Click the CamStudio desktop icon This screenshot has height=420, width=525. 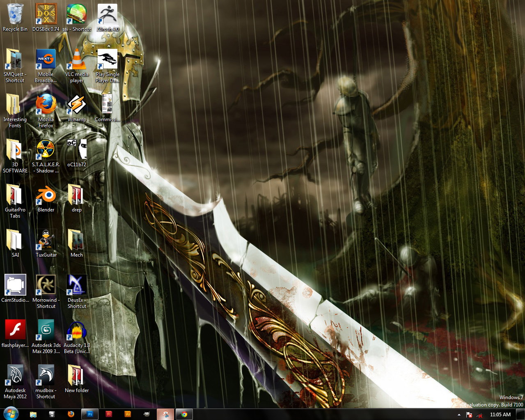15,286
